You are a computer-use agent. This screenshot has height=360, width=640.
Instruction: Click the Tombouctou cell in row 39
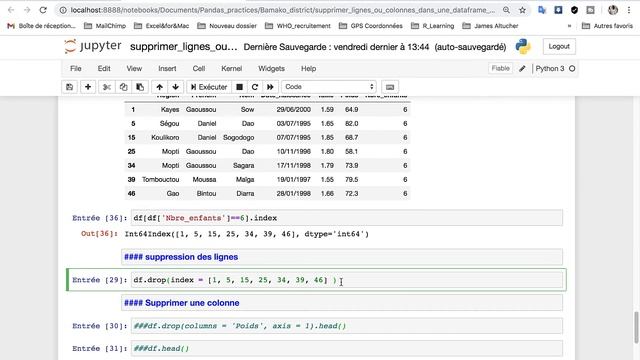click(x=160, y=180)
